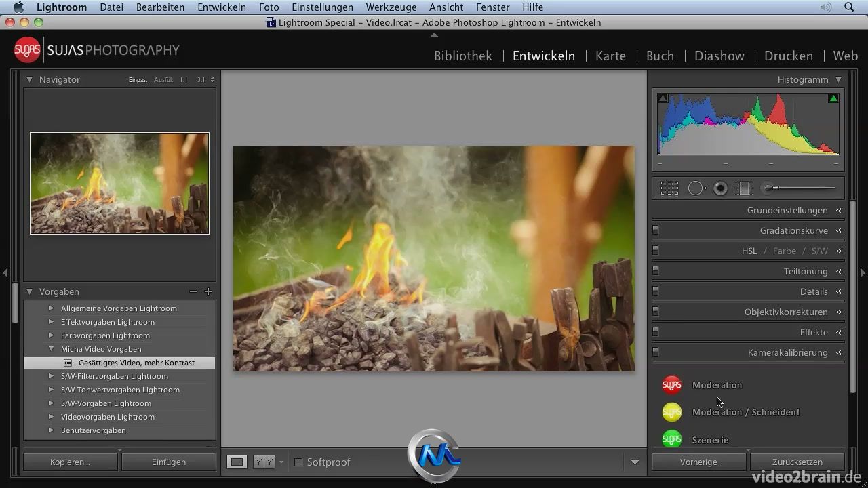Open toolbar content dropdown arrow

click(635, 462)
